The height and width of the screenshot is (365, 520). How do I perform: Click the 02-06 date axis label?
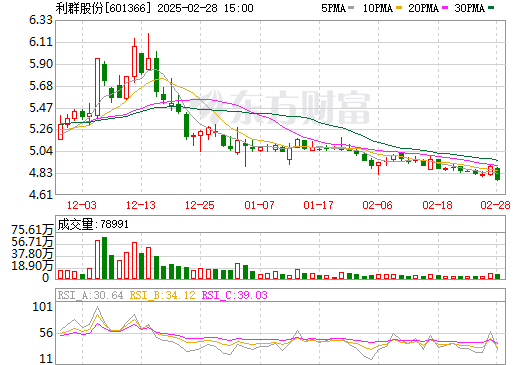[x=378, y=205]
